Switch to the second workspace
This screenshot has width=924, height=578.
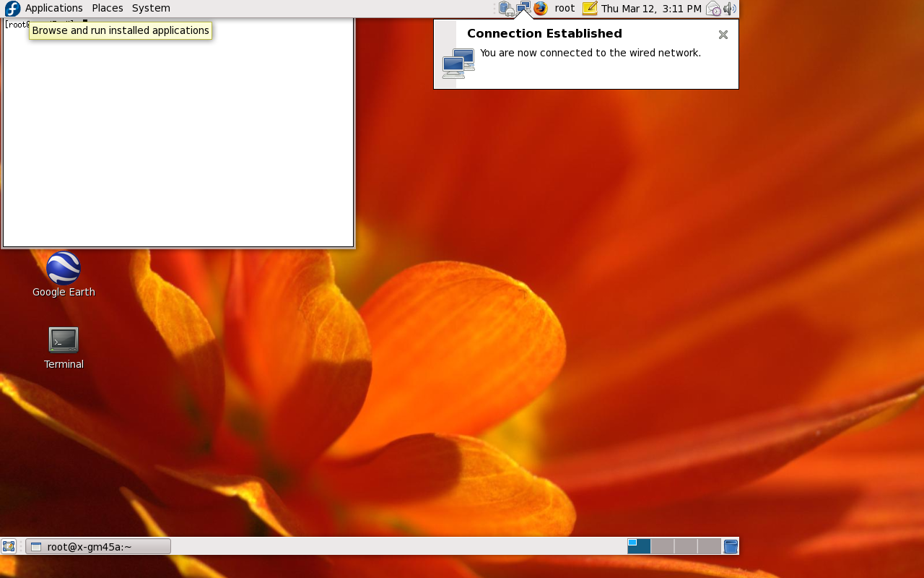point(663,546)
